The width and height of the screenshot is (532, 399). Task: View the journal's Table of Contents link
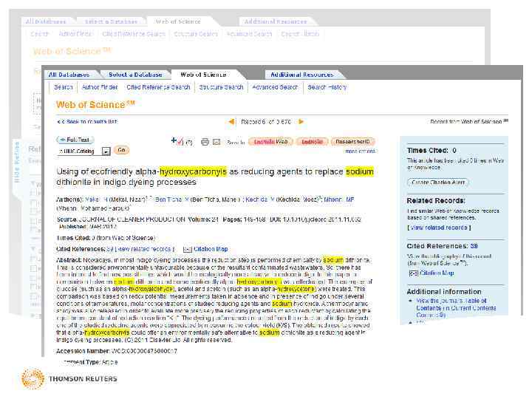[456, 308]
